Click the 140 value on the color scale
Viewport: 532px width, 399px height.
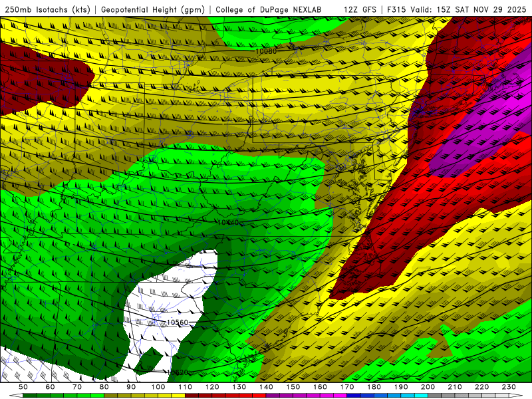(266, 387)
